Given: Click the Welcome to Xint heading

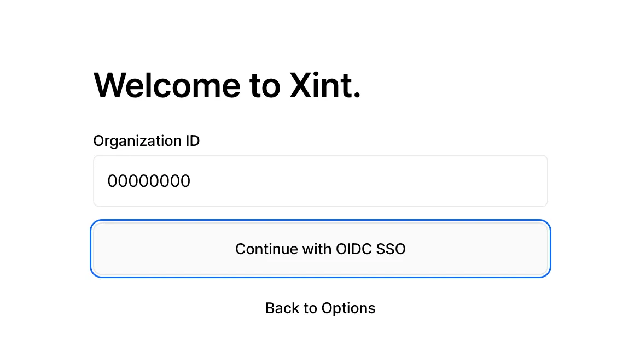Looking at the screenshot, I should [x=227, y=85].
